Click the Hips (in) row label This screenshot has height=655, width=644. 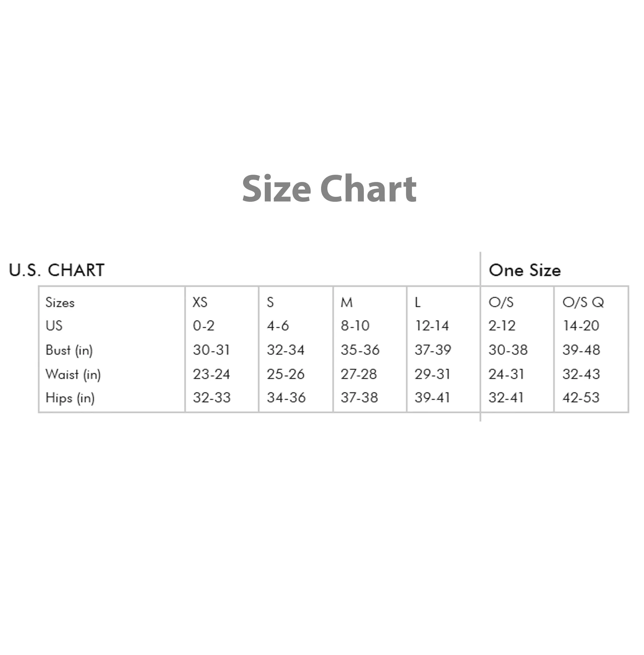pos(70,398)
